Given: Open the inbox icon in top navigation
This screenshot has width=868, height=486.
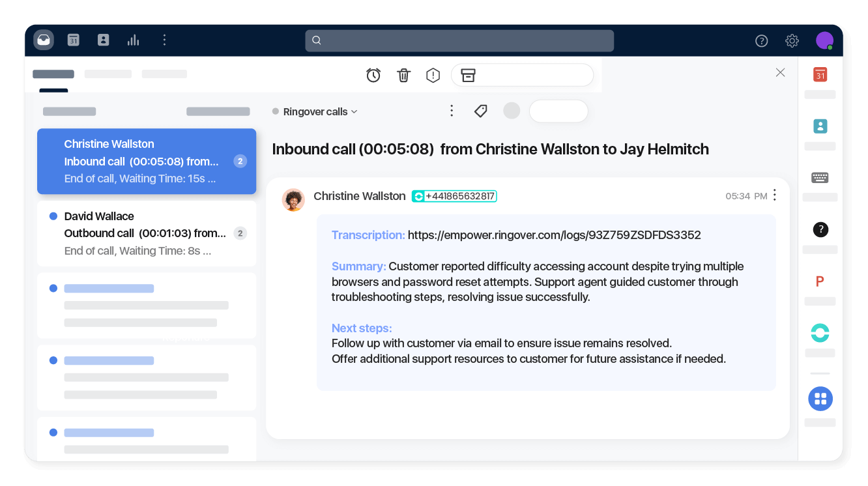Looking at the screenshot, I should click(43, 40).
